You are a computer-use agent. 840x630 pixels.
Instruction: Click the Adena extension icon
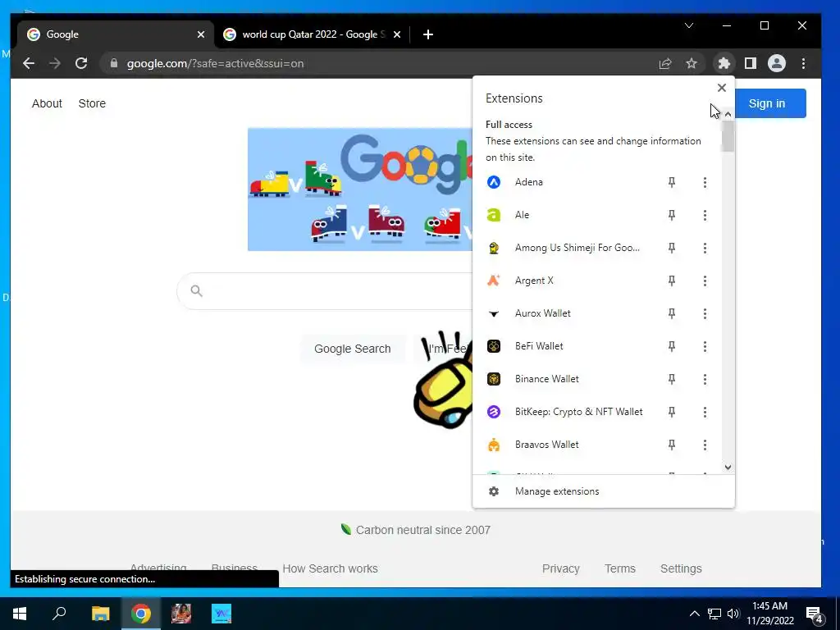493,182
